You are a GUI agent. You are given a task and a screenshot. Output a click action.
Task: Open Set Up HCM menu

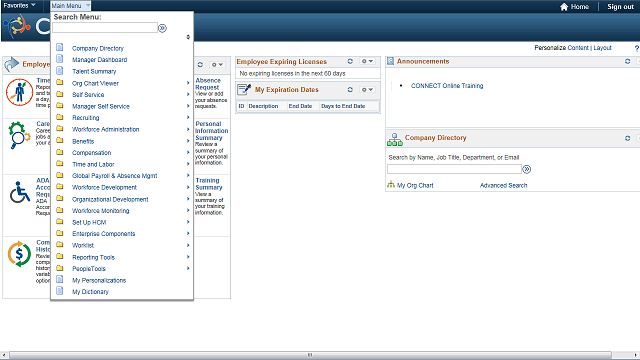point(89,222)
